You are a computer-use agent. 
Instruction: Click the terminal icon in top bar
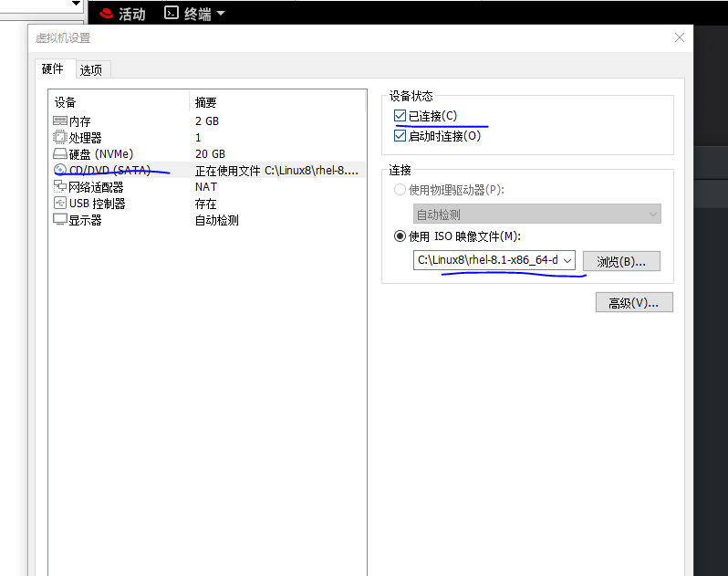pyautogui.click(x=172, y=13)
